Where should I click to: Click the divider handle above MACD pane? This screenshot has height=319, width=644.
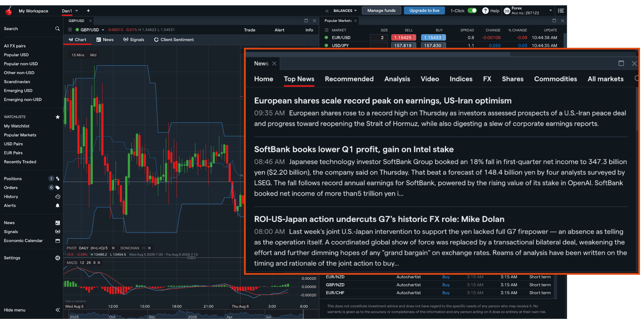click(192, 257)
